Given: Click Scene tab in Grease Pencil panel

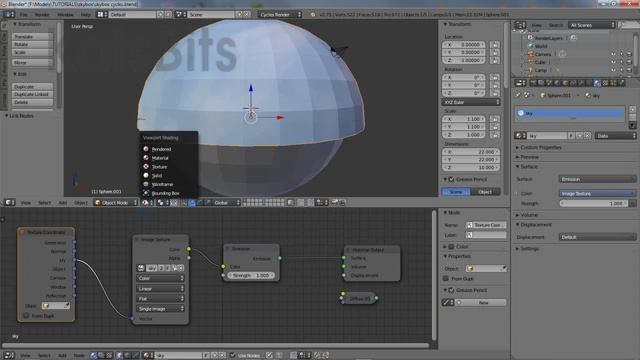Looking at the screenshot, I should tap(456, 191).
